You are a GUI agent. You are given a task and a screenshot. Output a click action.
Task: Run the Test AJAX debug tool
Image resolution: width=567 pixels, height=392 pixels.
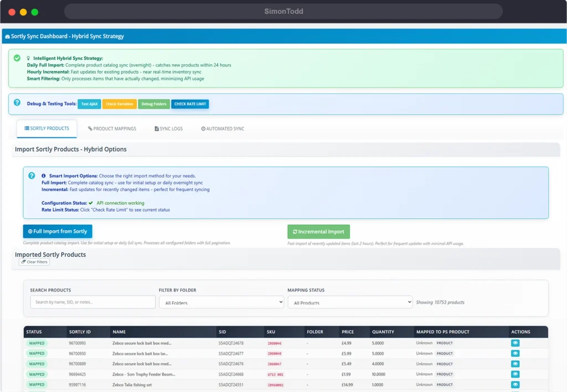pos(89,104)
